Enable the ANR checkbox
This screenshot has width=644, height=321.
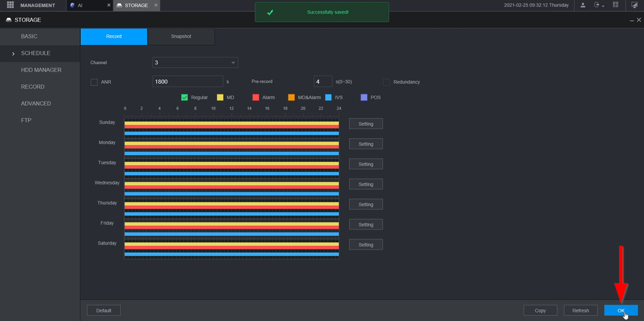pyautogui.click(x=94, y=82)
